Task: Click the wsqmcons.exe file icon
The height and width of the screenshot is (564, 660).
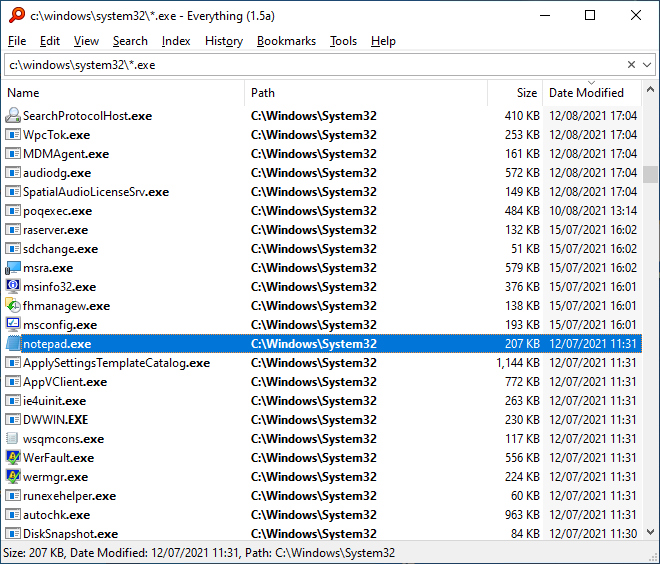Action: [x=13, y=439]
